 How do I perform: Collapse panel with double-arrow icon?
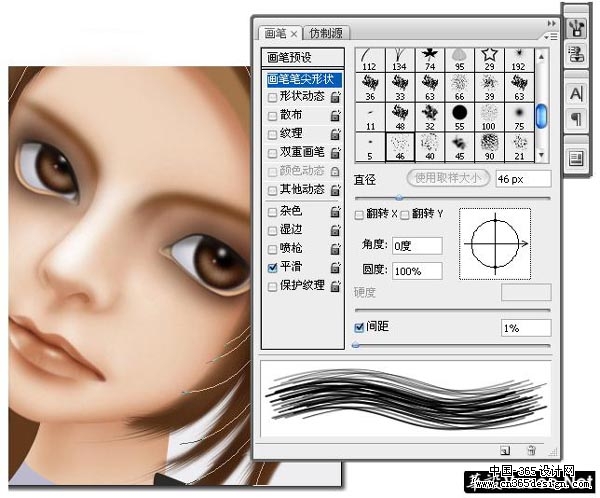(x=551, y=23)
